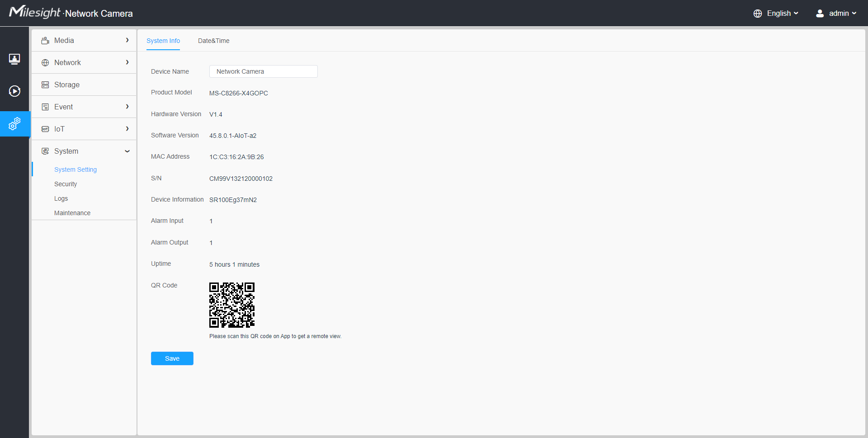Click uptime value 5 hours 1 minutes
Viewport: 868px width, 438px height.
point(234,264)
